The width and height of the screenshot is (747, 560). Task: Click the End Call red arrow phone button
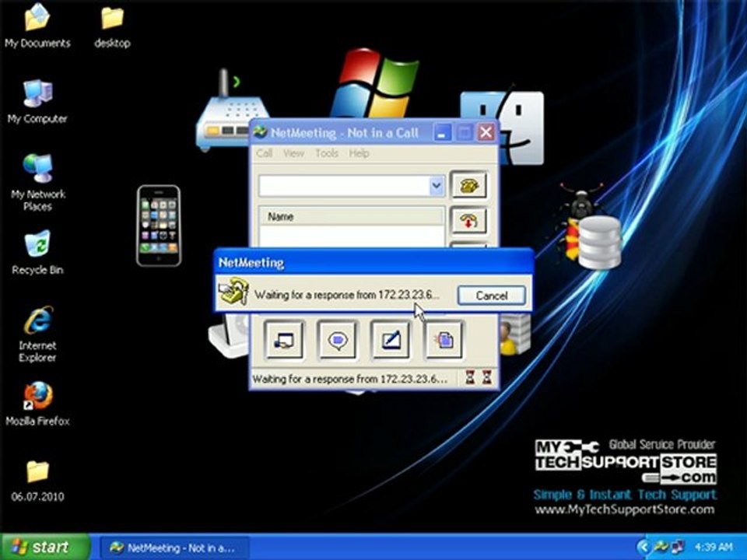click(468, 220)
